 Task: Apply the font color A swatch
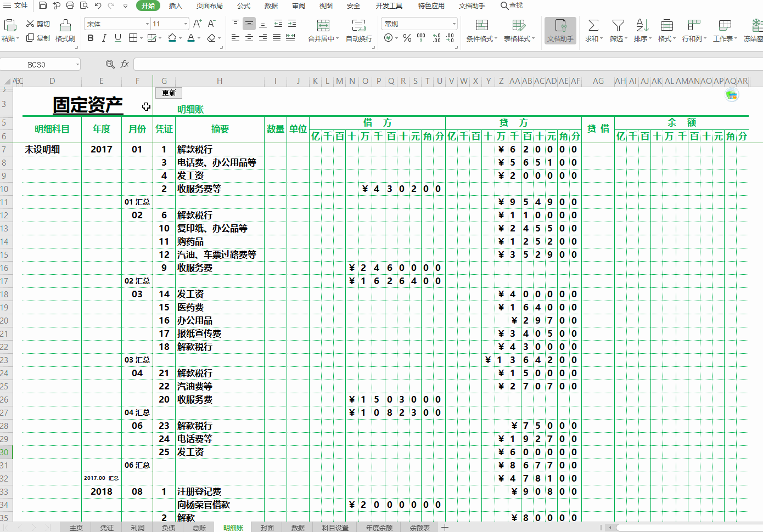click(190, 38)
